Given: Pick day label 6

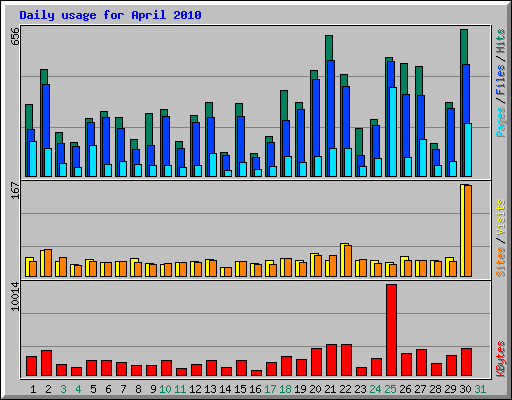Looking at the screenshot, I should click(108, 389).
